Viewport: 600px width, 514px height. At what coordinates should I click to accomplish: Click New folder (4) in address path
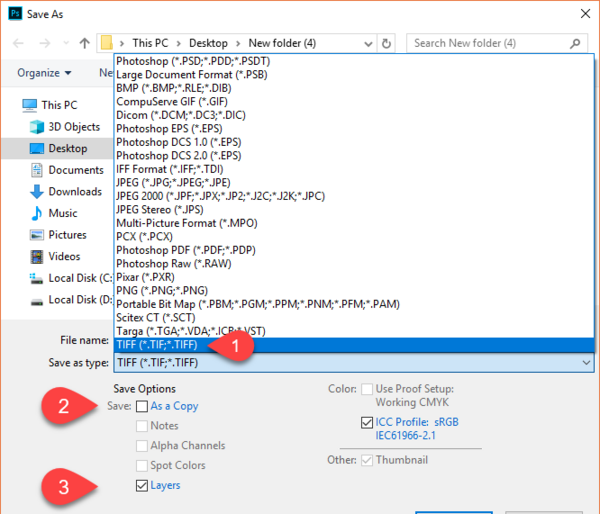click(282, 43)
